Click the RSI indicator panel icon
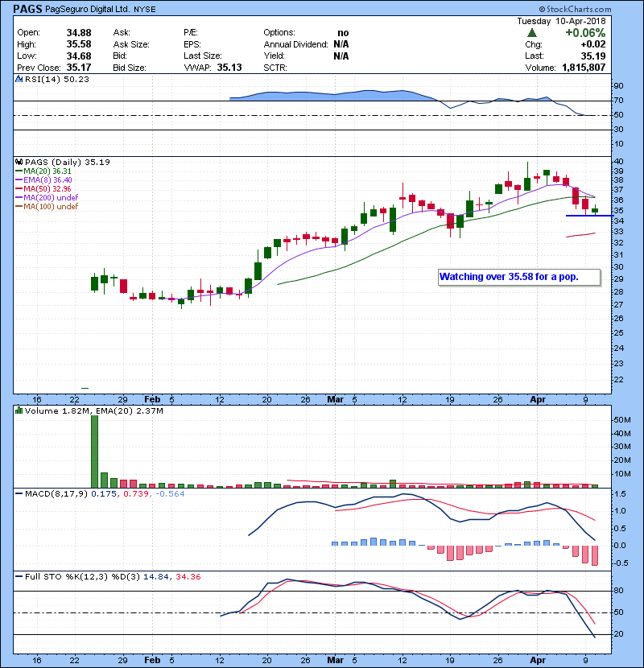Image resolution: width=644 pixels, height=668 pixels. point(19,79)
